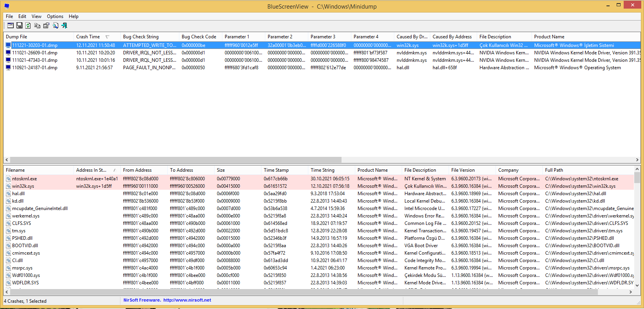Click the right arrow of the crash list scrollbar
Viewport: 644px width, 309px height.
pyautogui.click(x=637, y=160)
